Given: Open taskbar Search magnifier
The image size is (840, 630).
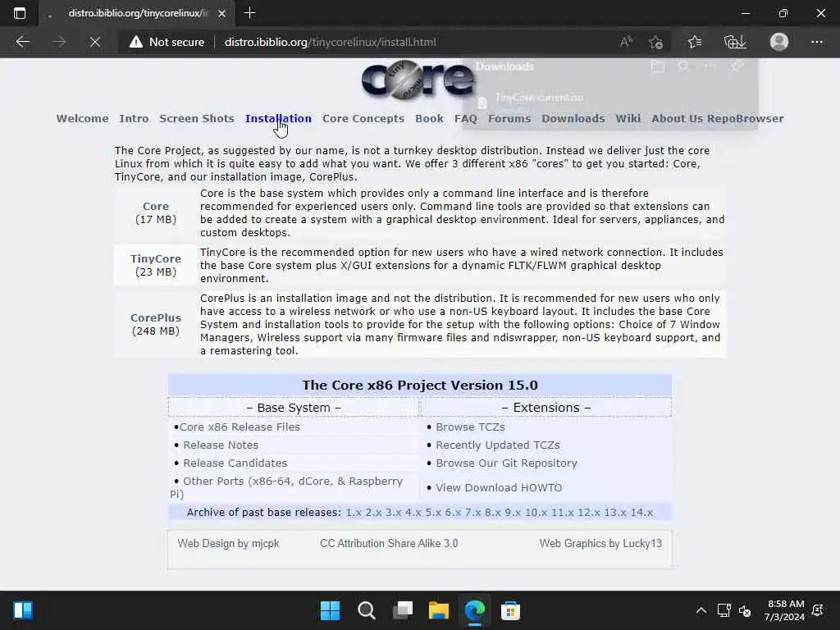Looking at the screenshot, I should point(367,610).
